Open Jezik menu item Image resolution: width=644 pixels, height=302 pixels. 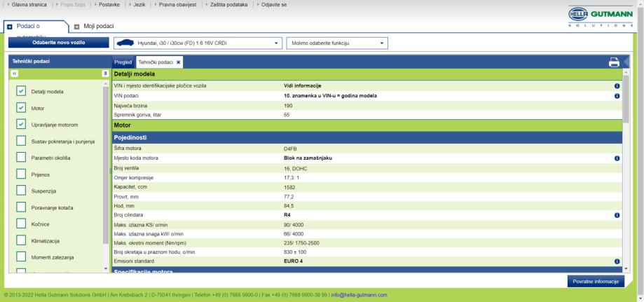point(139,5)
